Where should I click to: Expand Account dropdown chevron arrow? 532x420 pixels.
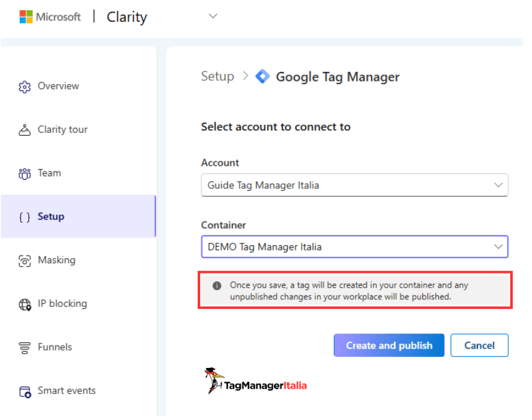(498, 185)
